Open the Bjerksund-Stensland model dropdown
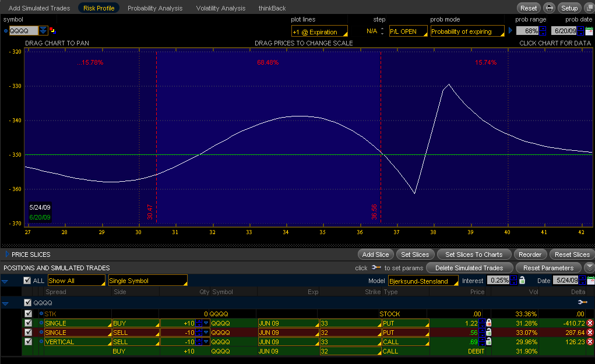595x364 pixels. pos(423,281)
